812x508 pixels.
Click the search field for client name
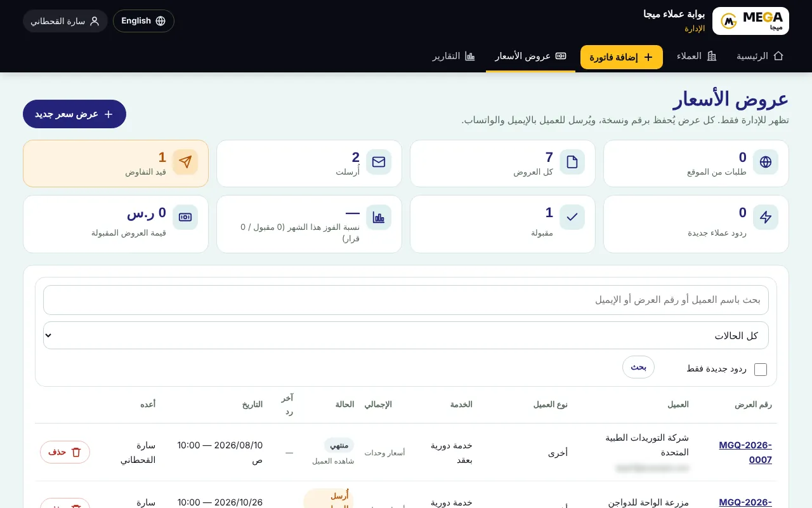[406, 300]
